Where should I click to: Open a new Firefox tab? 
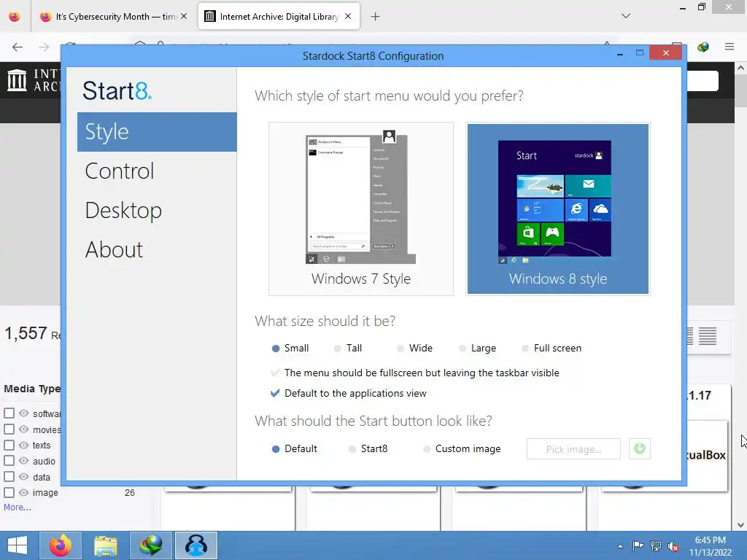[x=376, y=17]
